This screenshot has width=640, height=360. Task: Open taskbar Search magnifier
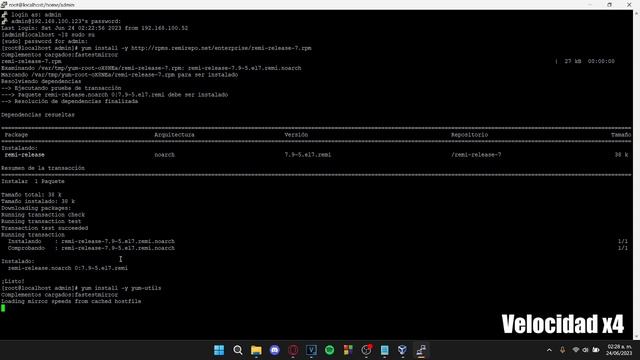pos(238,350)
